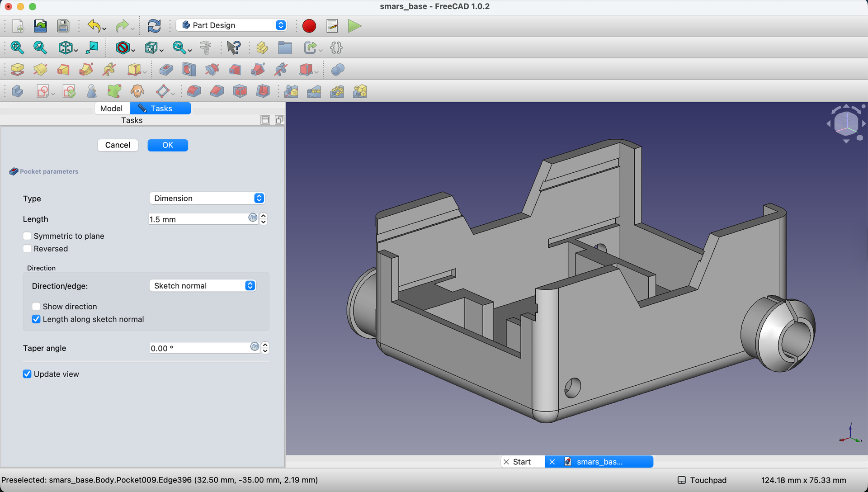This screenshot has width=868, height=492.
Task: Uncheck Length along sketch normal
Action: tap(36, 319)
